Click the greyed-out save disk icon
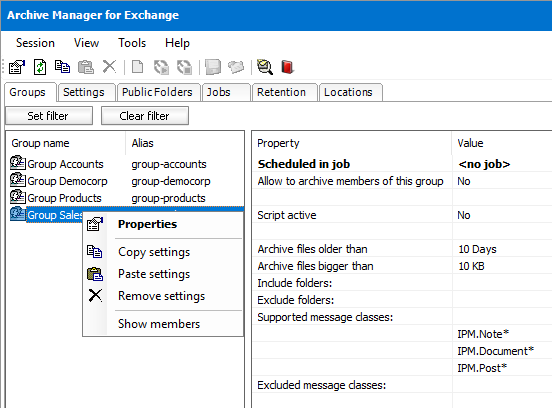The width and height of the screenshot is (552, 408). (213, 67)
